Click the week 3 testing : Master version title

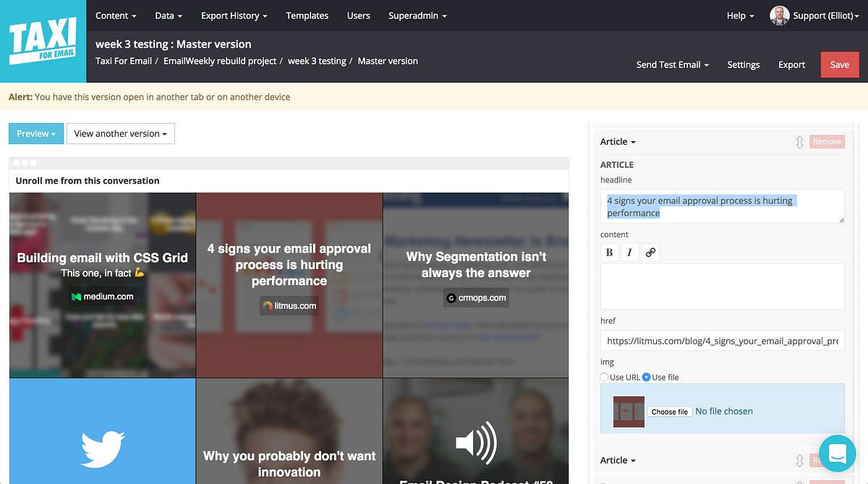point(174,44)
